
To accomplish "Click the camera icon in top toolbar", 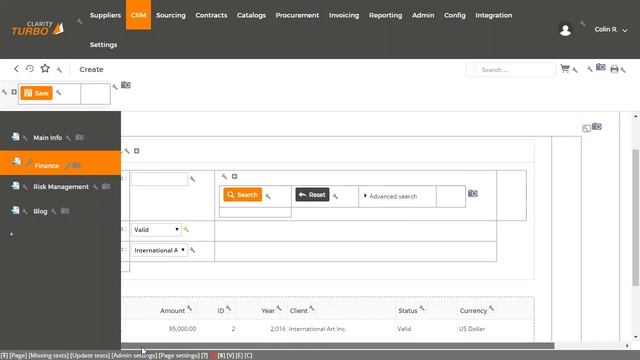I will (600, 67).
